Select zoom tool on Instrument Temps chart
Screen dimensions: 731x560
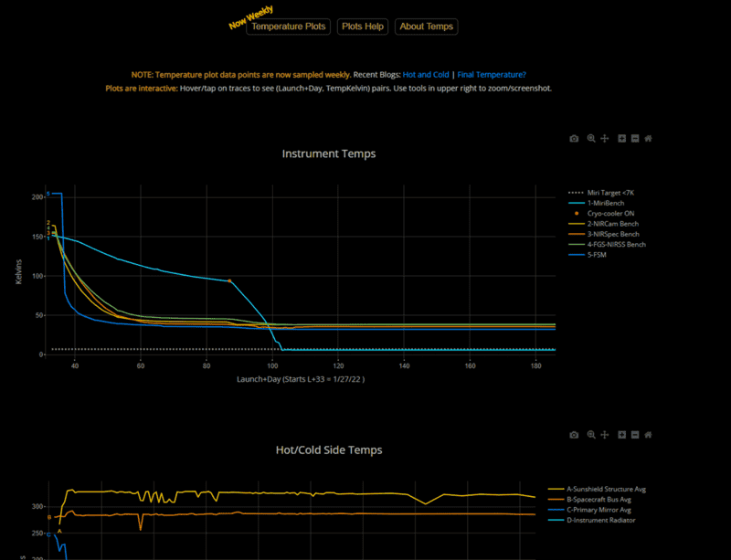pos(591,139)
